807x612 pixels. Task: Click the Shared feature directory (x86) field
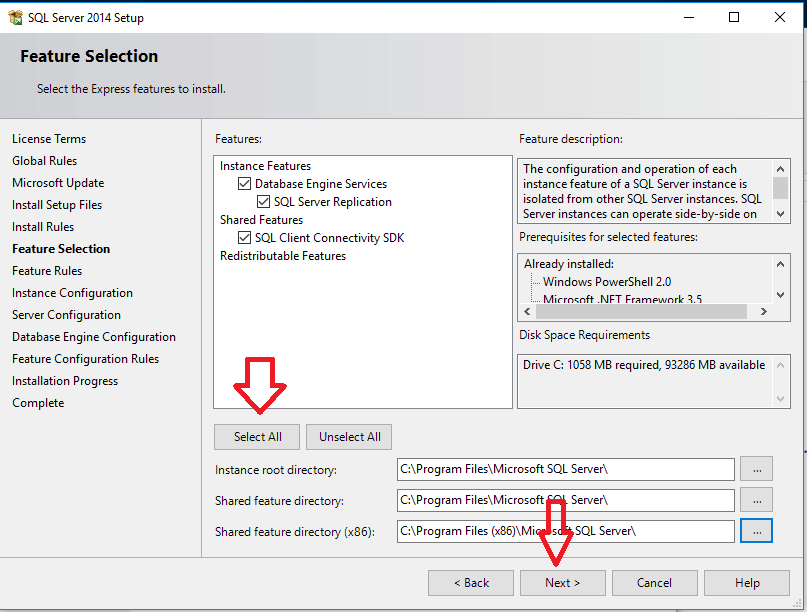[566, 531]
